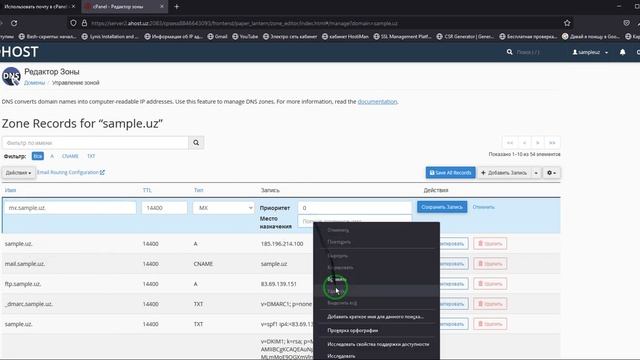
Task: Open the Lynis Installation bookmark
Action: [x=110, y=36]
